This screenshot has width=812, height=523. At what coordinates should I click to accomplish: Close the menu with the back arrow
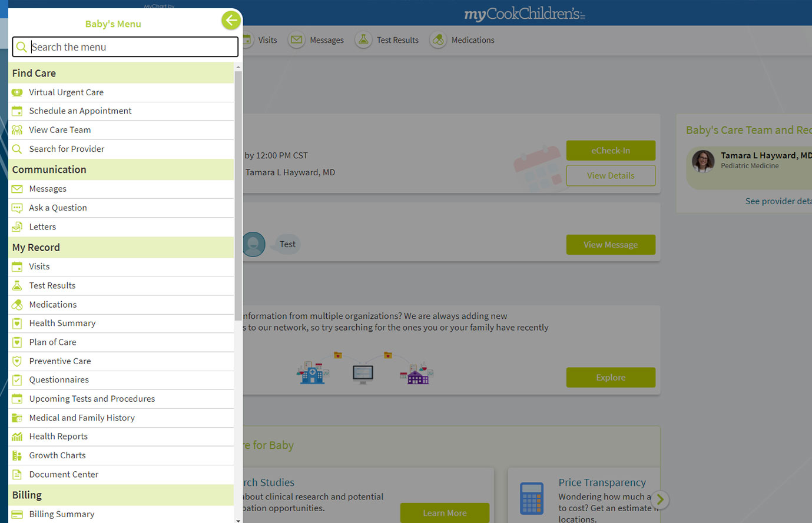click(231, 21)
